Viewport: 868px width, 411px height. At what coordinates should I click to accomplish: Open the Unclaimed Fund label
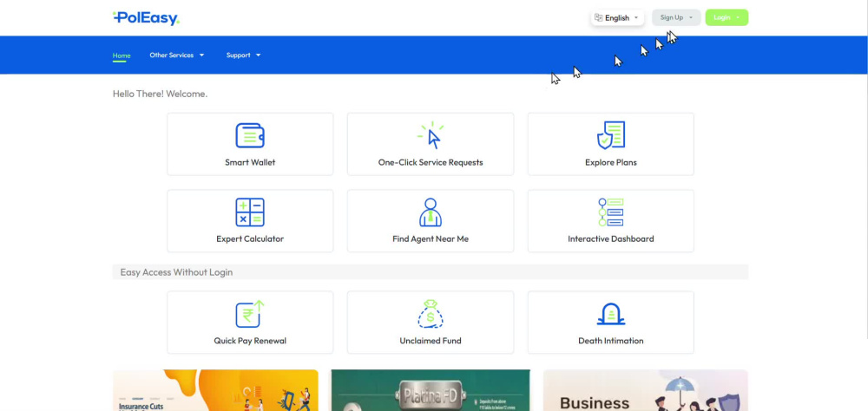point(431,341)
